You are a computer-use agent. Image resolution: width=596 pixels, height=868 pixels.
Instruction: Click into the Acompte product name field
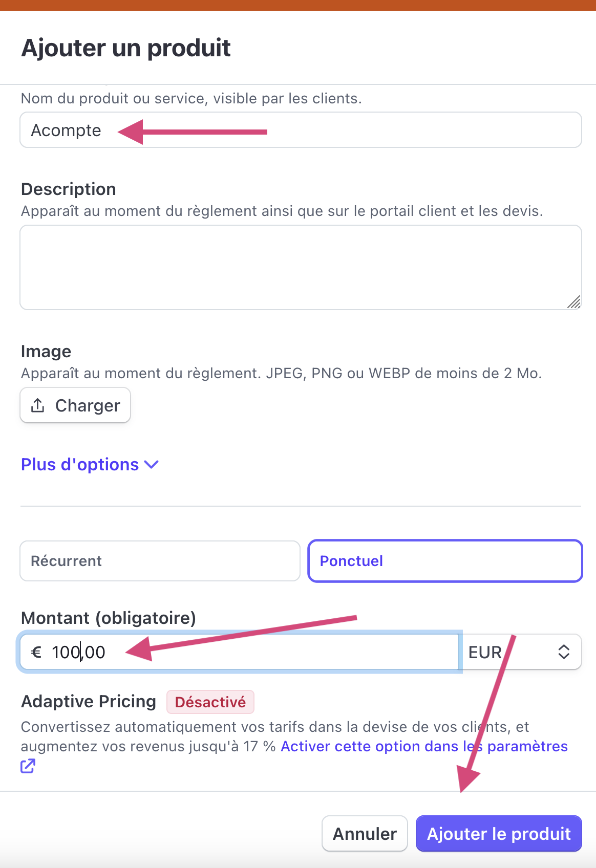tap(301, 130)
